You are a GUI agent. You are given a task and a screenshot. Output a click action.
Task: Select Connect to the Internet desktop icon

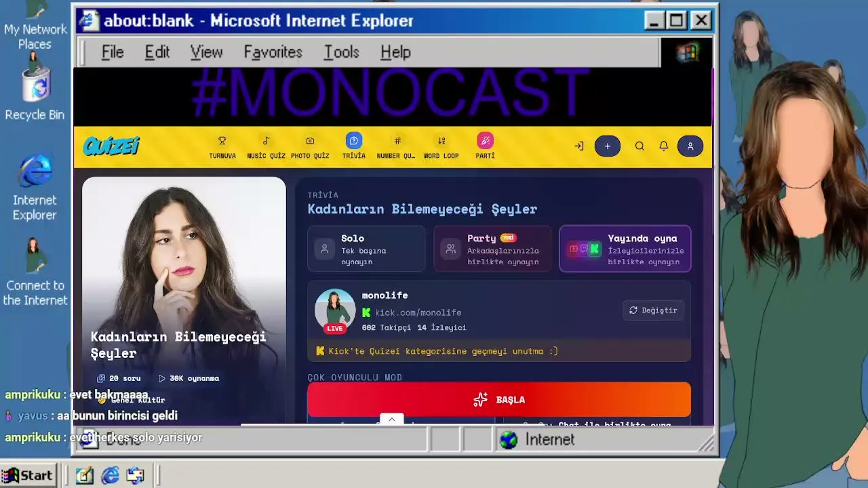click(35, 271)
